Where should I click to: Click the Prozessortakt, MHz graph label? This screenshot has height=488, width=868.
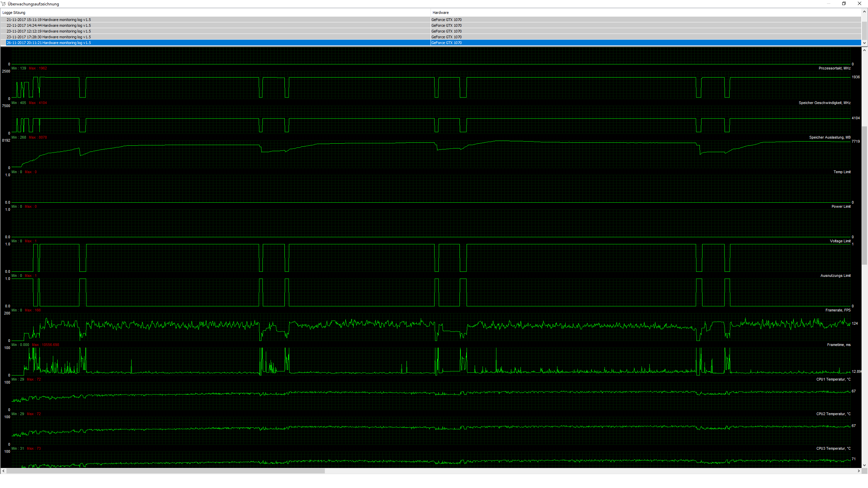[x=834, y=68]
